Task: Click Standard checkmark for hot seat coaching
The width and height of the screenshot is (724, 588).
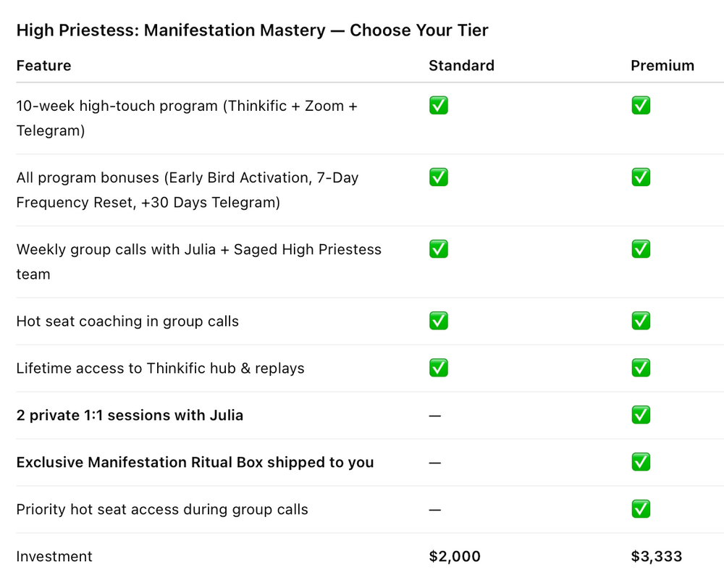Action: pyautogui.click(x=438, y=321)
